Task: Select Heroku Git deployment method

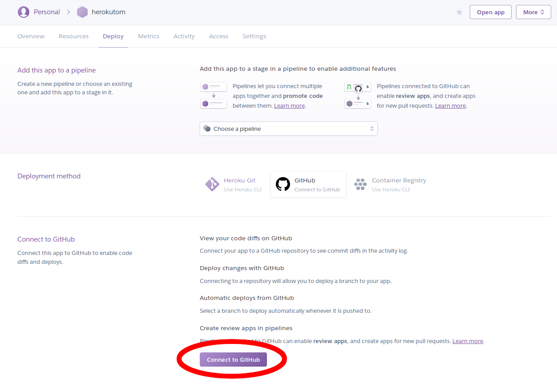Action: pos(233,184)
